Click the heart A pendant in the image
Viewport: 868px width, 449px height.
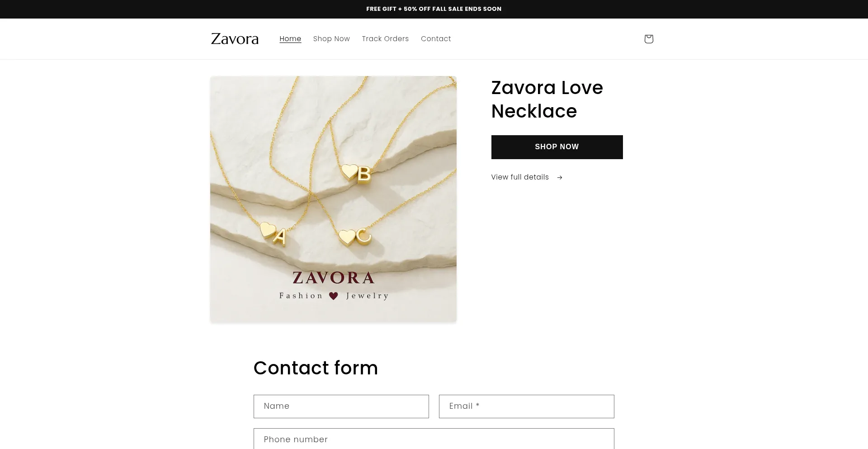pyautogui.click(x=273, y=234)
